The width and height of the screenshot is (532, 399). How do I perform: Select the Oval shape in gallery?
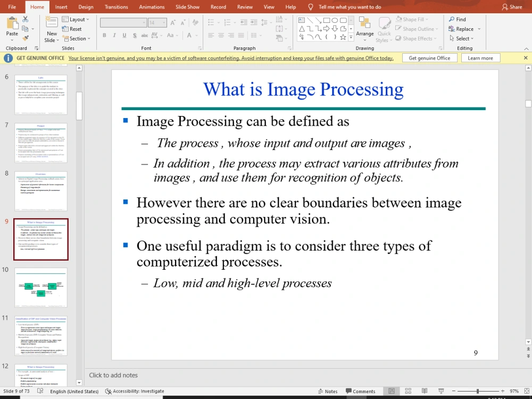(335, 20)
